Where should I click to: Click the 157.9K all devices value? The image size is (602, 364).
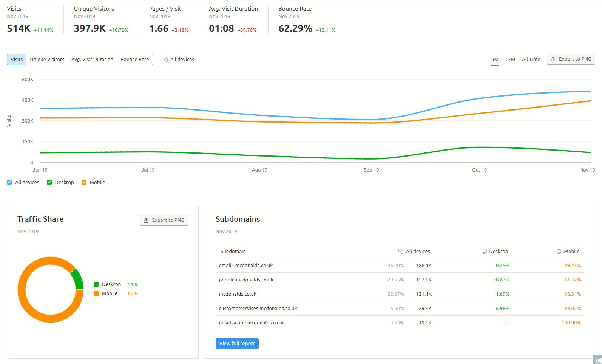pyautogui.click(x=424, y=280)
